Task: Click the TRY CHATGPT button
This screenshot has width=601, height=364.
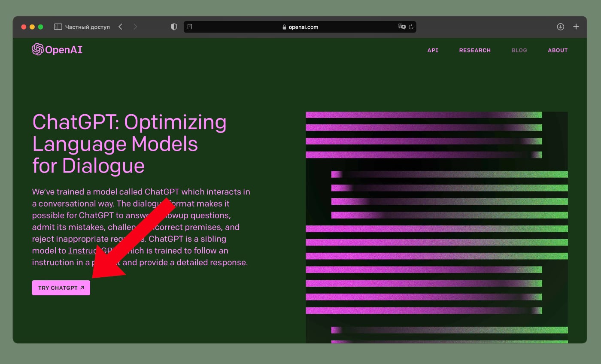Action: coord(61,288)
